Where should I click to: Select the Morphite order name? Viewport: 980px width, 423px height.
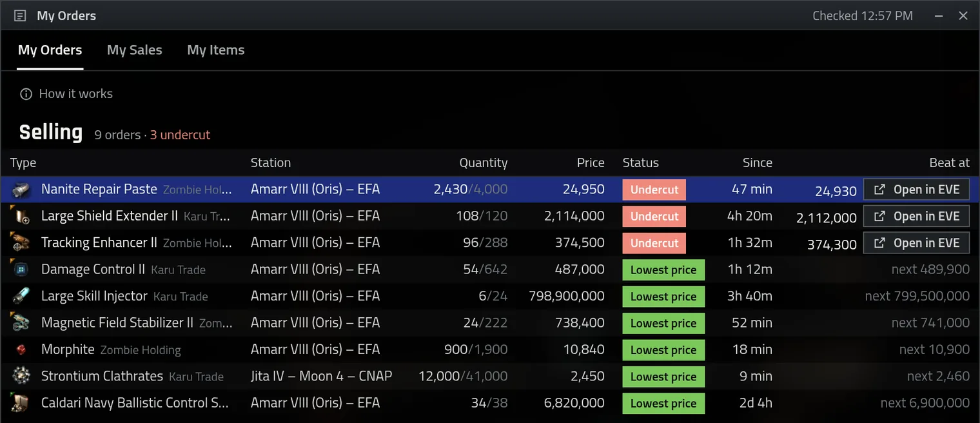point(68,349)
